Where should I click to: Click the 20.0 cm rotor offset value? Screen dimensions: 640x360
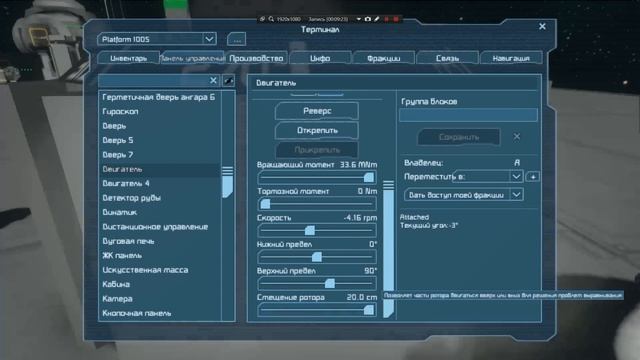point(362,298)
